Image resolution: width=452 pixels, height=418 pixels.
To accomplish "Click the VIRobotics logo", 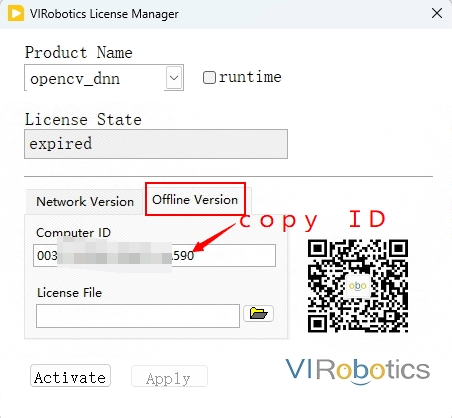I will [358, 371].
